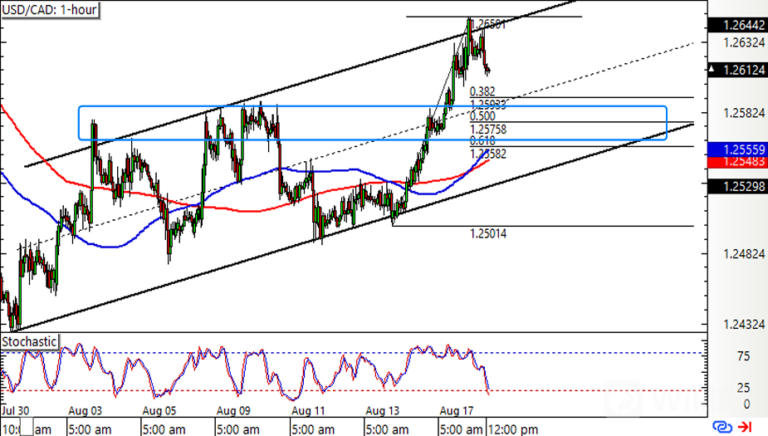Click the black 1.26442 price label
This screenshot has width=768, height=436.
tap(736, 25)
